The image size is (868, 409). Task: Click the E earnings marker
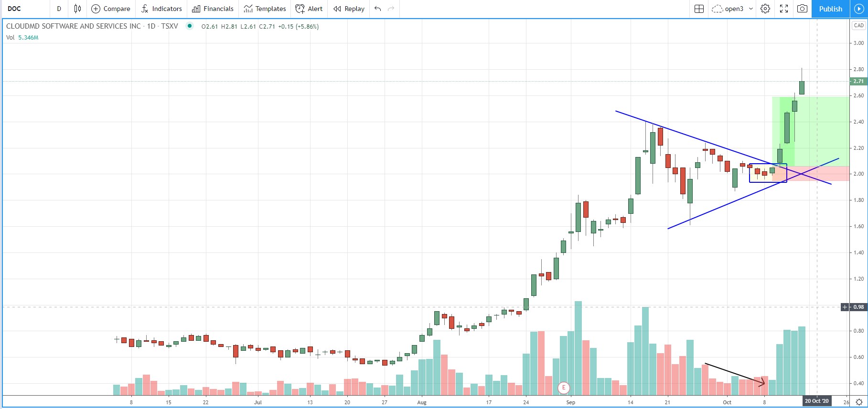564,388
